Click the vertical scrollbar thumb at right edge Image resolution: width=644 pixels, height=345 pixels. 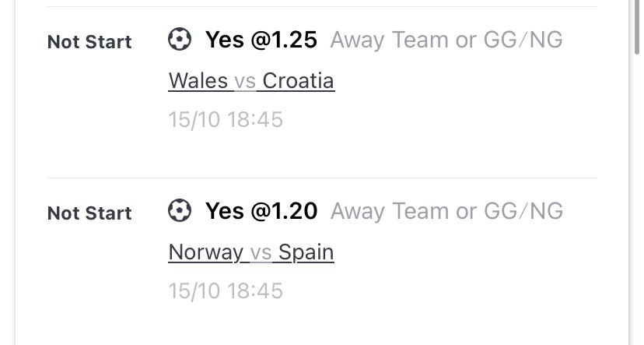[x=637, y=26]
